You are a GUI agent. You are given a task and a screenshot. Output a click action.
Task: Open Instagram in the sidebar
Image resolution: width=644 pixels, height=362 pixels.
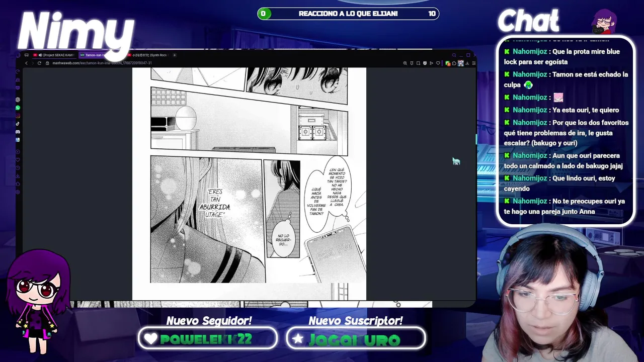click(x=18, y=116)
